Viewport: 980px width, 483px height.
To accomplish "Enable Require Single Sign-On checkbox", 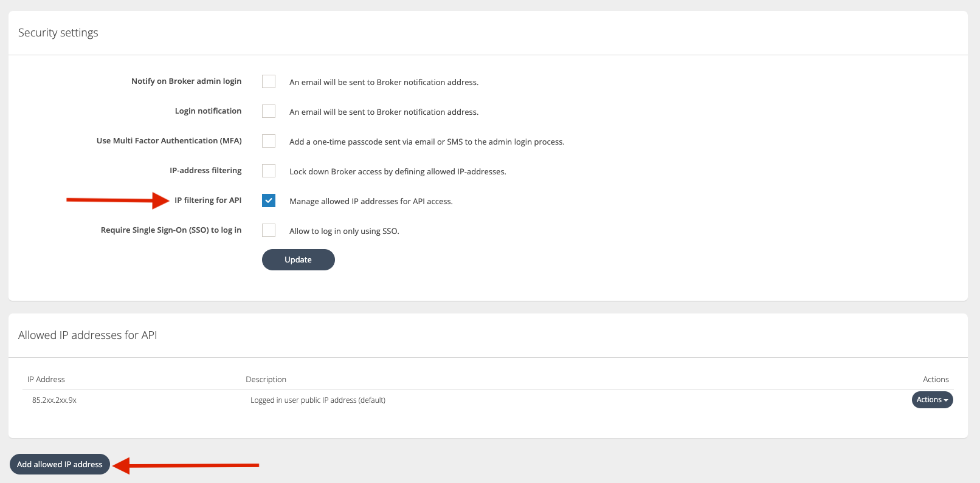I will [x=269, y=230].
